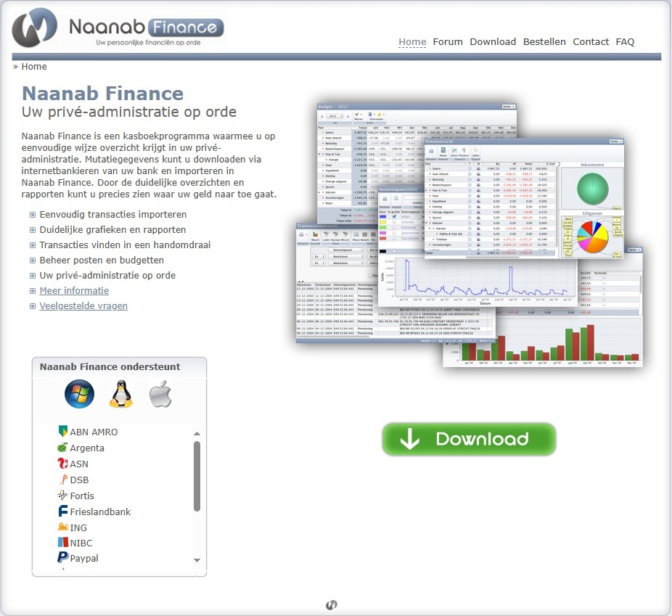Go to the Bestellen page
This screenshot has width=672, height=616.
coord(544,42)
